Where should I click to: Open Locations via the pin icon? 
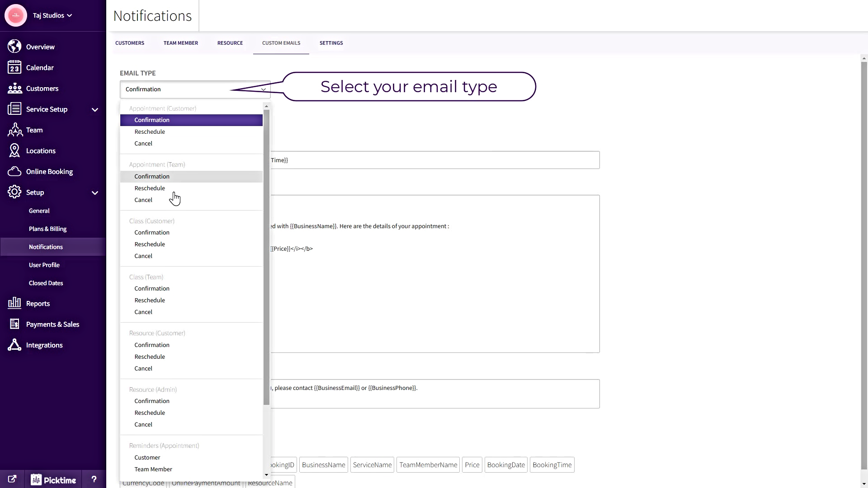coord(14,151)
